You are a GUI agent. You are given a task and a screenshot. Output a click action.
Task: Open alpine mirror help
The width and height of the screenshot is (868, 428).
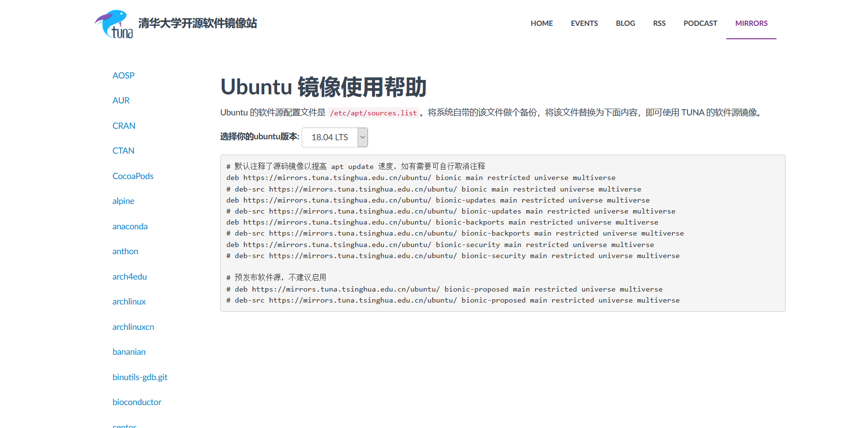[x=124, y=201]
